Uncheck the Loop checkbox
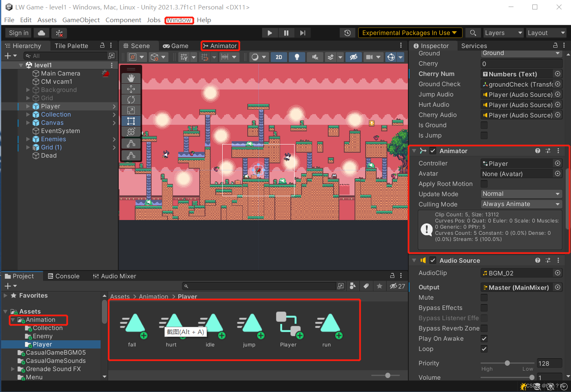This screenshot has width=571, height=392. point(484,349)
